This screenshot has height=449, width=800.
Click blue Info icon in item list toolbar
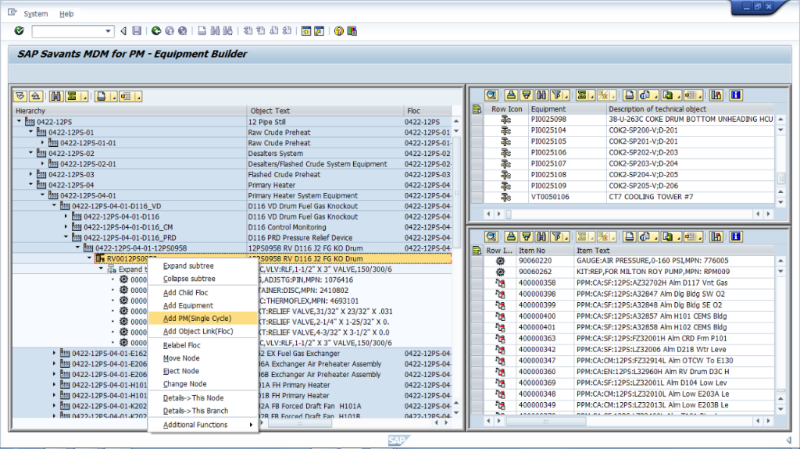tap(736, 236)
